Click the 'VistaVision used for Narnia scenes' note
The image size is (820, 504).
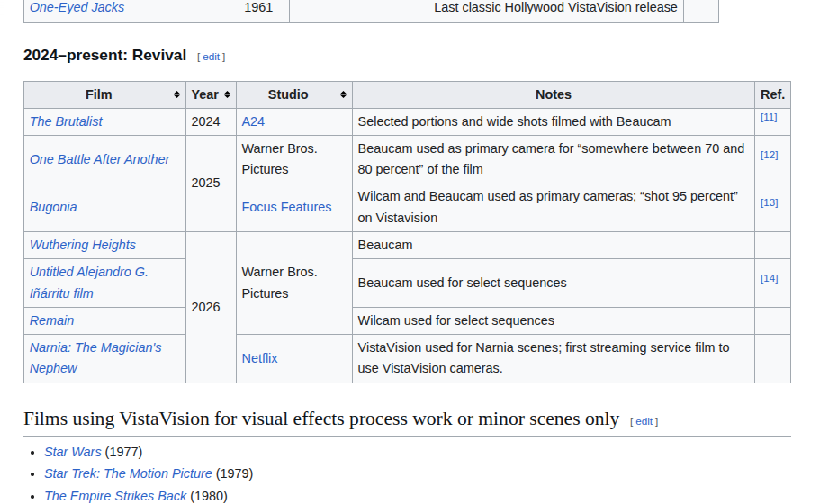tap(544, 357)
